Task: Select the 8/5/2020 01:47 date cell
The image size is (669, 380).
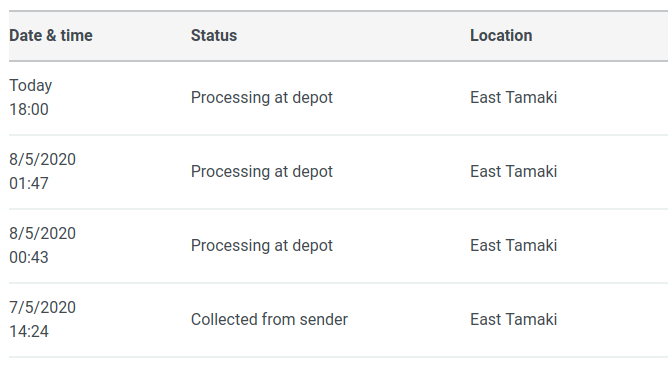Action: (x=43, y=171)
